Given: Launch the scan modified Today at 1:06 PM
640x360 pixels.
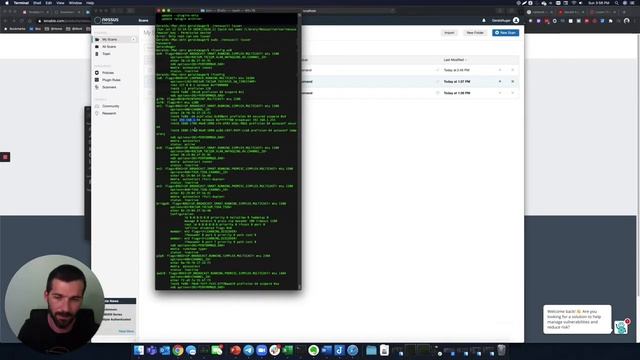Looking at the screenshot, I should click(x=500, y=93).
